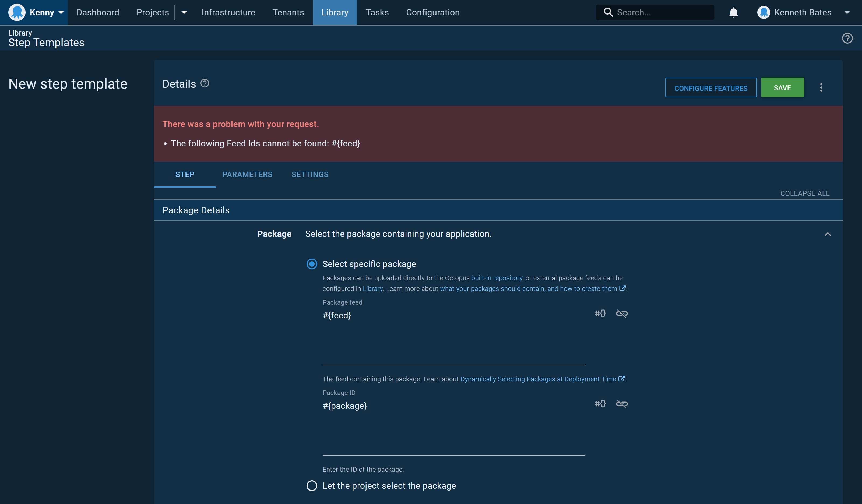Choose Let the project select the package
862x504 pixels.
pos(312,485)
